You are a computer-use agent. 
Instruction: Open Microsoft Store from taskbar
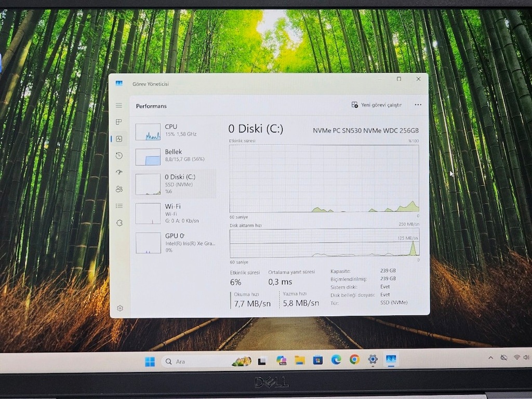[318, 360]
